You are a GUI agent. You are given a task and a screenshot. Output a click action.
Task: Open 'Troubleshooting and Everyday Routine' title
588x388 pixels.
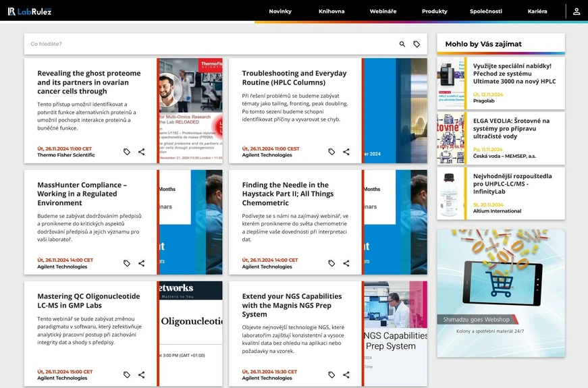pyautogui.click(x=294, y=78)
